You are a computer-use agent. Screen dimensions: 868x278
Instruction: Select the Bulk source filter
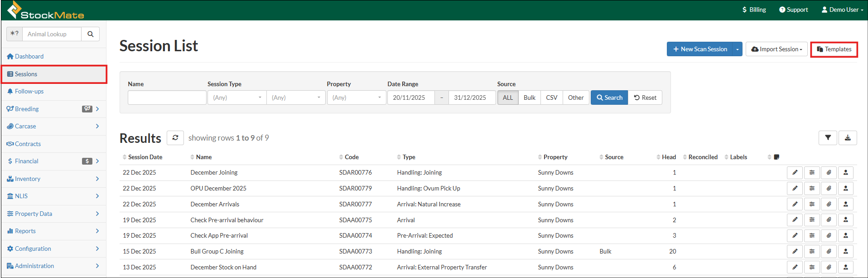tap(529, 98)
